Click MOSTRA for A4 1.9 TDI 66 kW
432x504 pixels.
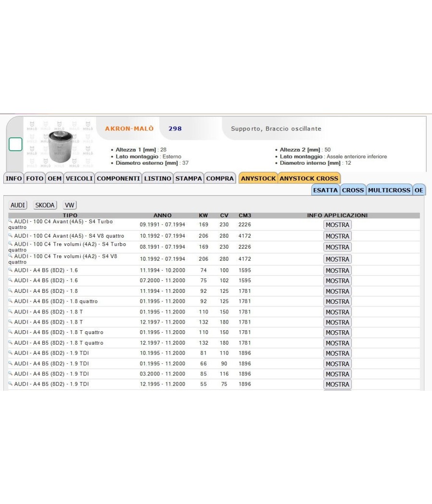[x=337, y=364]
